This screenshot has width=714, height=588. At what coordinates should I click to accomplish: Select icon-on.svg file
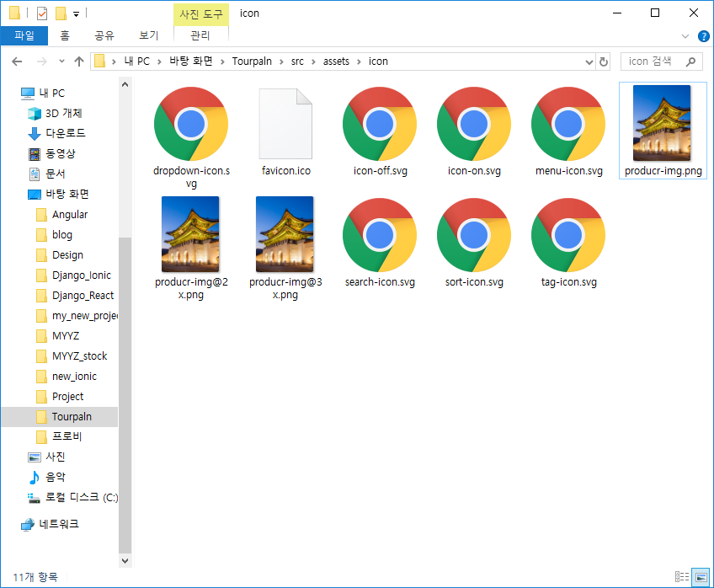[x=474, y=132]
